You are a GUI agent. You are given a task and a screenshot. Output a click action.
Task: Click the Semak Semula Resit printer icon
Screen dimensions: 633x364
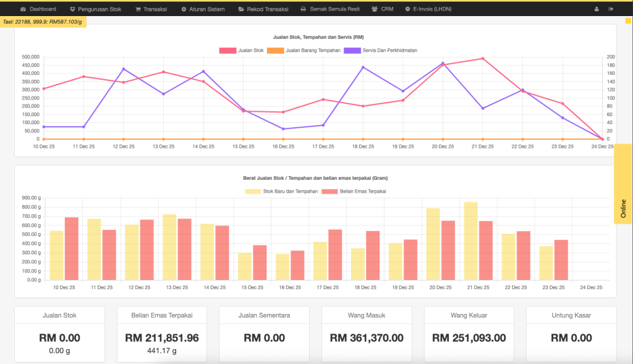pos(303,9)
